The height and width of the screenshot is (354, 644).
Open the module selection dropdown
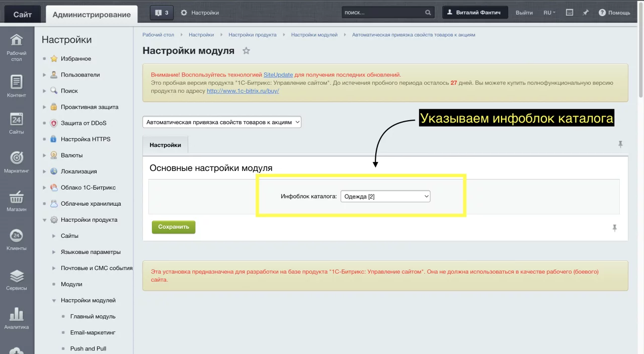click(222, 122)
